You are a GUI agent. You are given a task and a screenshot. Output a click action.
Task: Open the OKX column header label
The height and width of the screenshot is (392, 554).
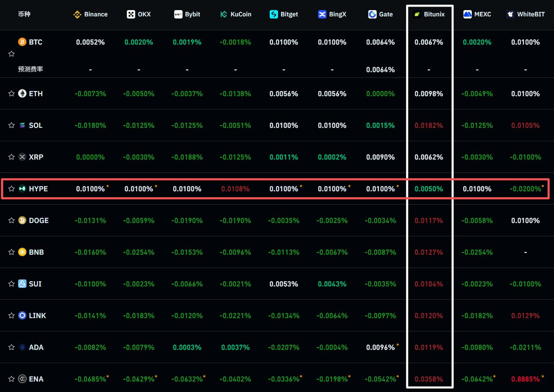[x=145, y=14]
